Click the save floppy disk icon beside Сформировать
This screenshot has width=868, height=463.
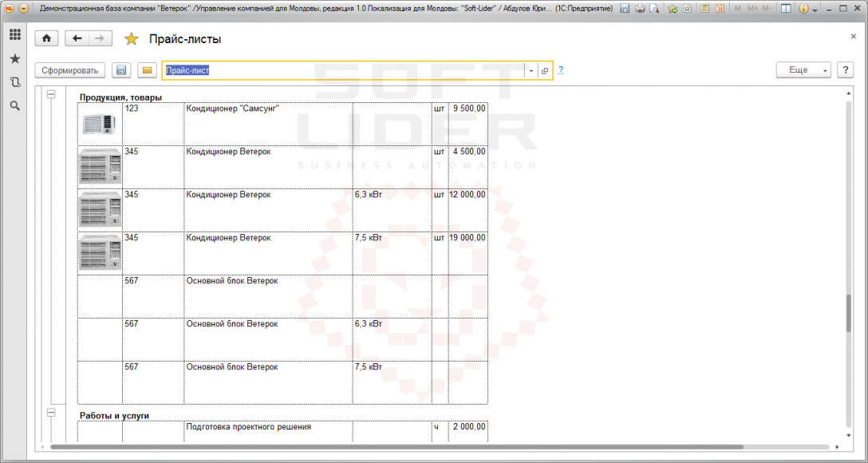tap(120, 70)
